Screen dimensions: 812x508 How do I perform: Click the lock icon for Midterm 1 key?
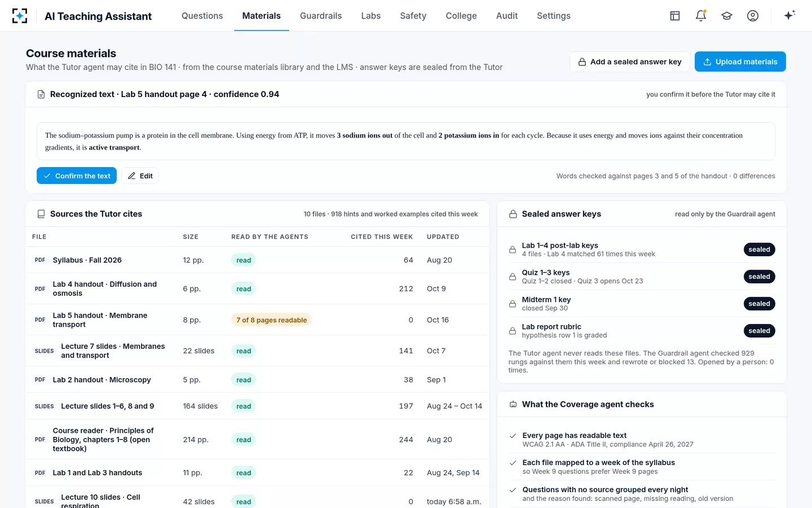pyautogui.click(x=513, y=304)
